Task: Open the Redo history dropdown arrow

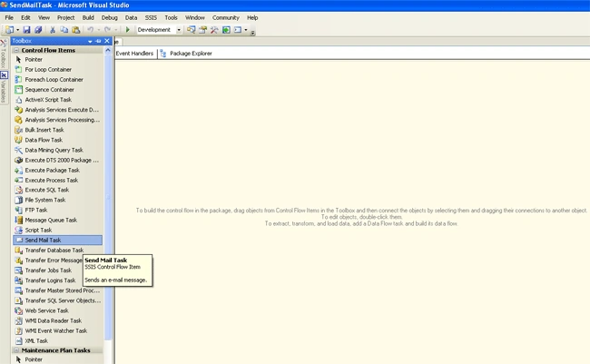Action: click(x=116, y=30)
